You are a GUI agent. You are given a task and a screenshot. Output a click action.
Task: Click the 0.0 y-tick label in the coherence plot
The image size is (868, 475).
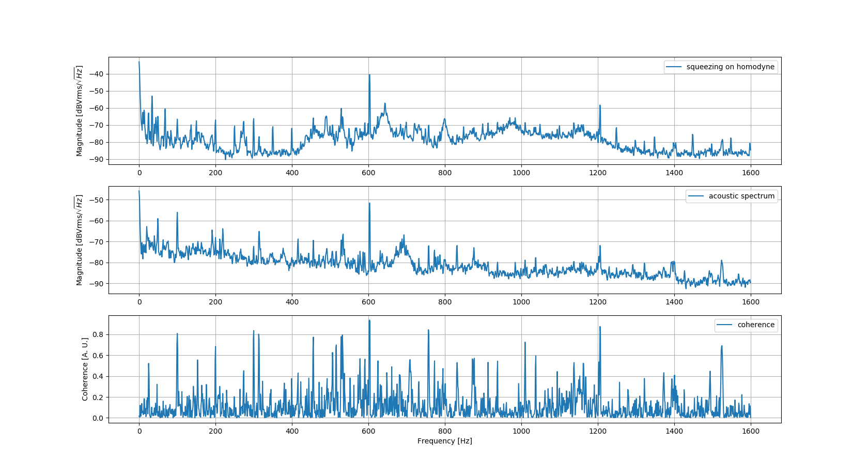click(98, 418)
